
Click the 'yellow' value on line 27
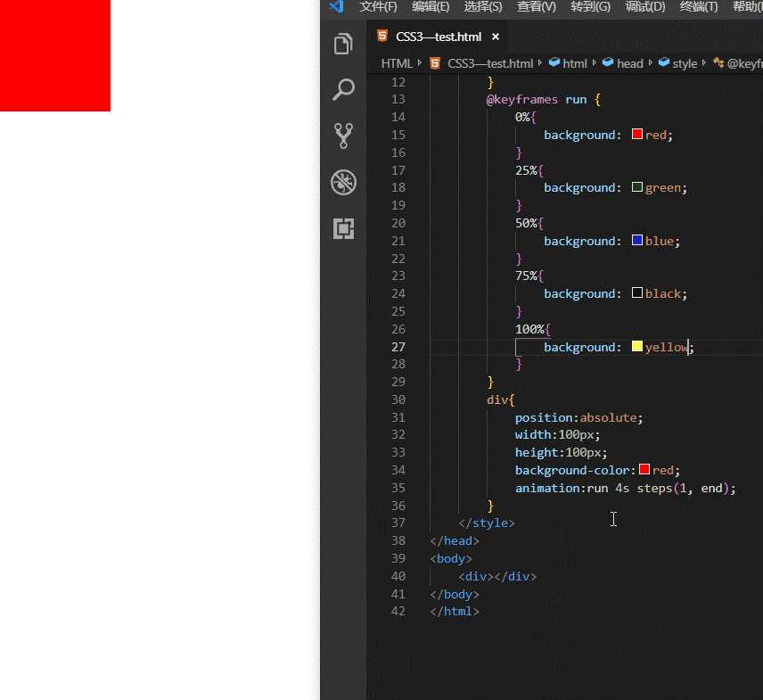coord(666,347)
